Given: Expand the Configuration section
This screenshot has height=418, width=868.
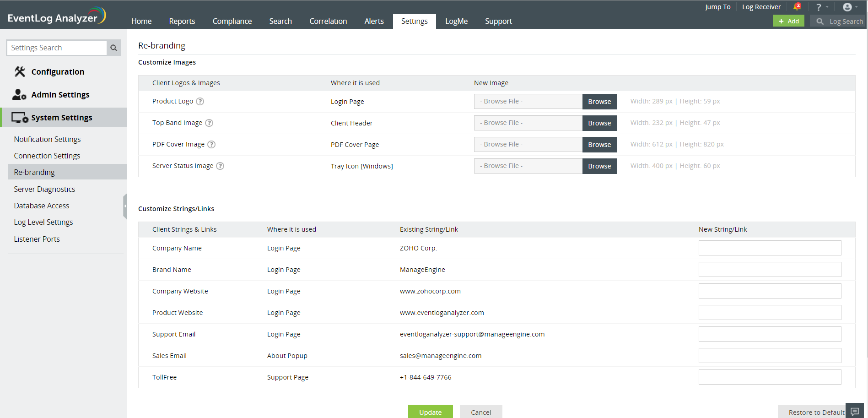Looking at the screenshot, I should coord(58,72).
